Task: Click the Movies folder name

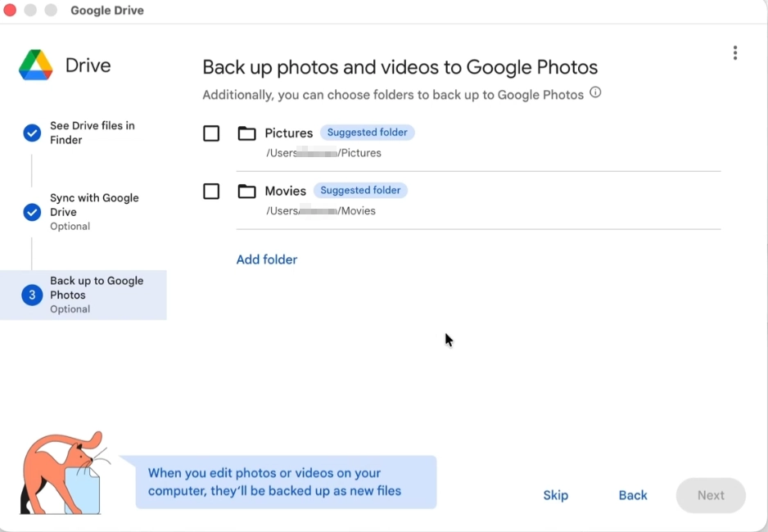Action: 285,191
